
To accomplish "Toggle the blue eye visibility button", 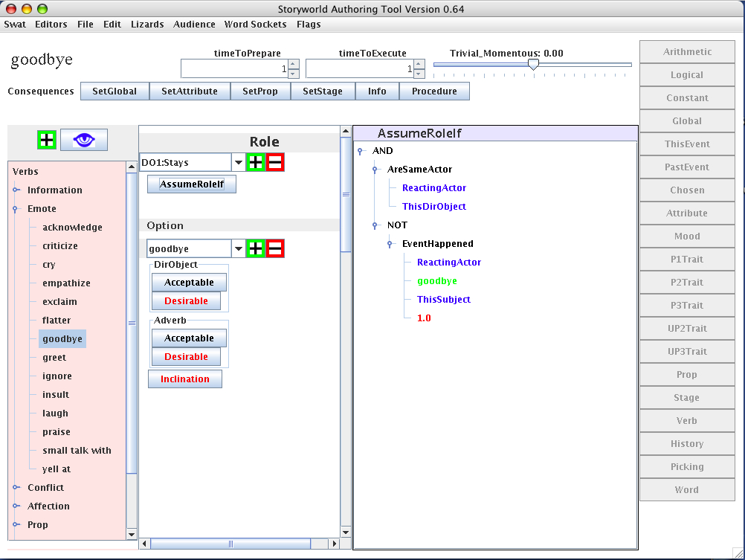I will (x=83, y=139).
